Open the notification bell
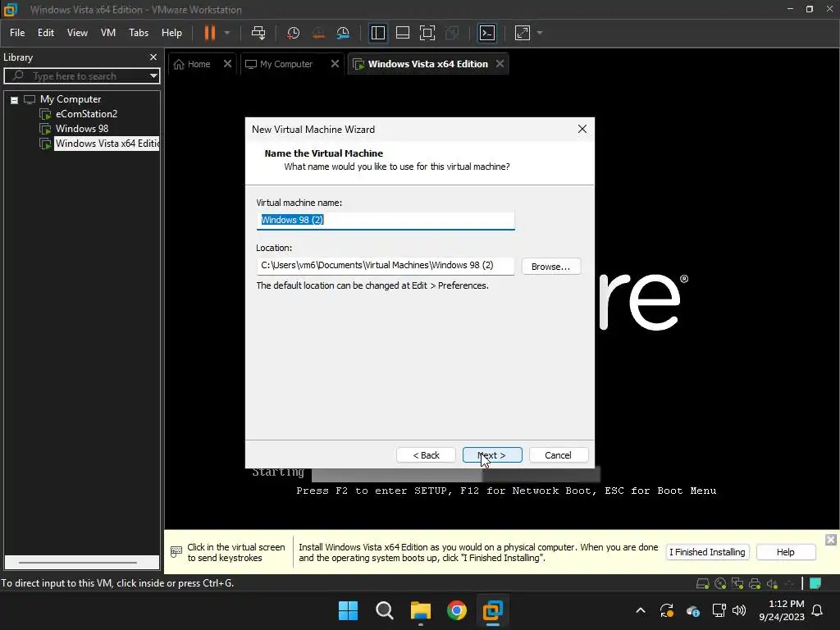 click(x=818, y=610)
